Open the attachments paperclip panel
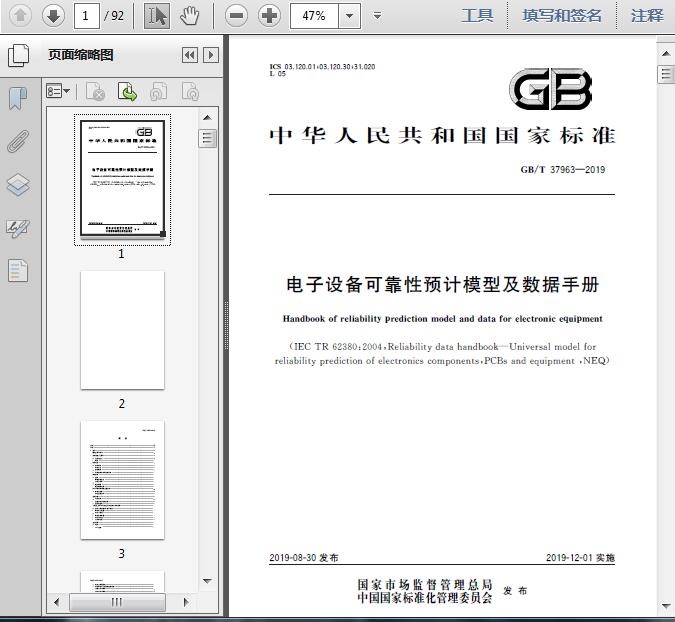675x622 pixels. pos(18,141)
